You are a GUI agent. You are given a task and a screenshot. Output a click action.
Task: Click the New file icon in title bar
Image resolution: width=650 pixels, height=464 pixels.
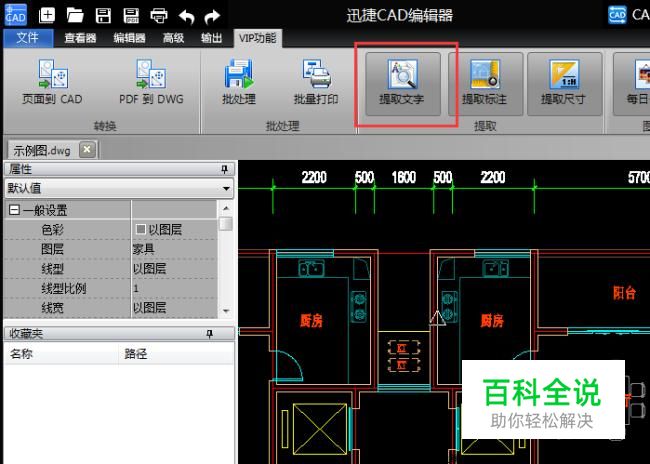(46, 15)
